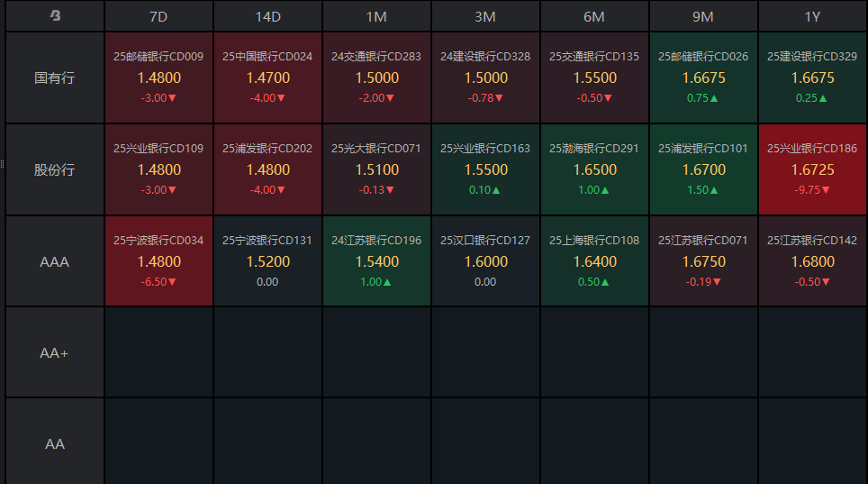Select the 1Y tenor column header

(x=812, y=16)
